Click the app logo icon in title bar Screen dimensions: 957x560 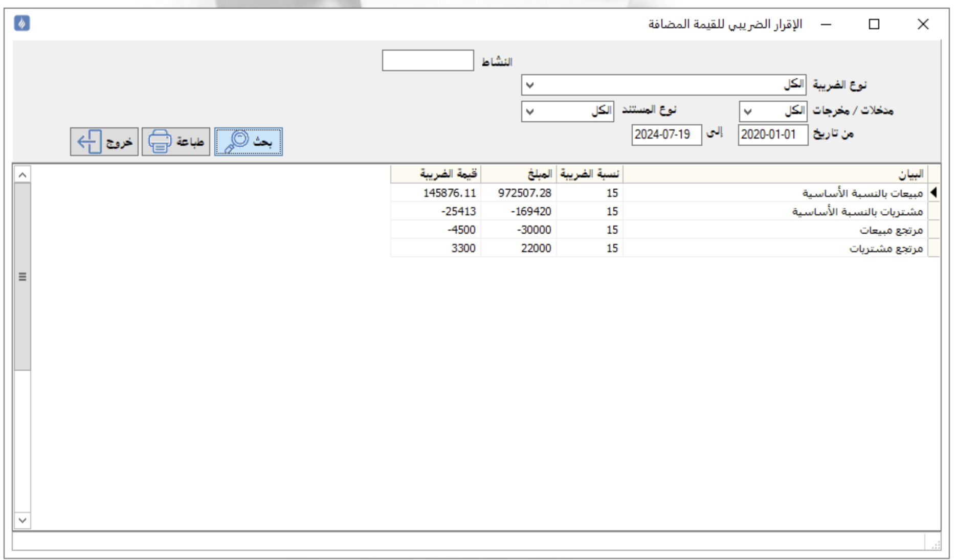[x=21, y=24]
